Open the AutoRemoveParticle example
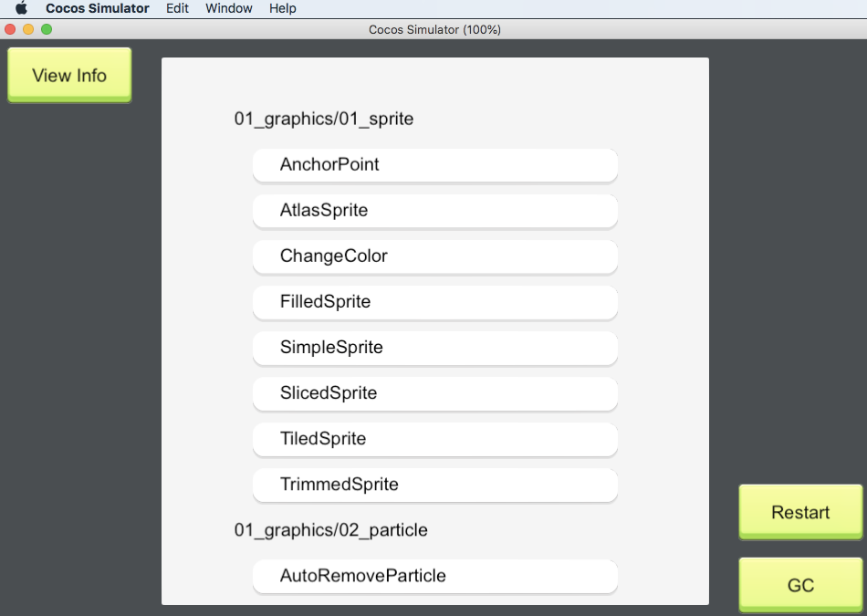This screenshot has width=867, height=616. 435,576
